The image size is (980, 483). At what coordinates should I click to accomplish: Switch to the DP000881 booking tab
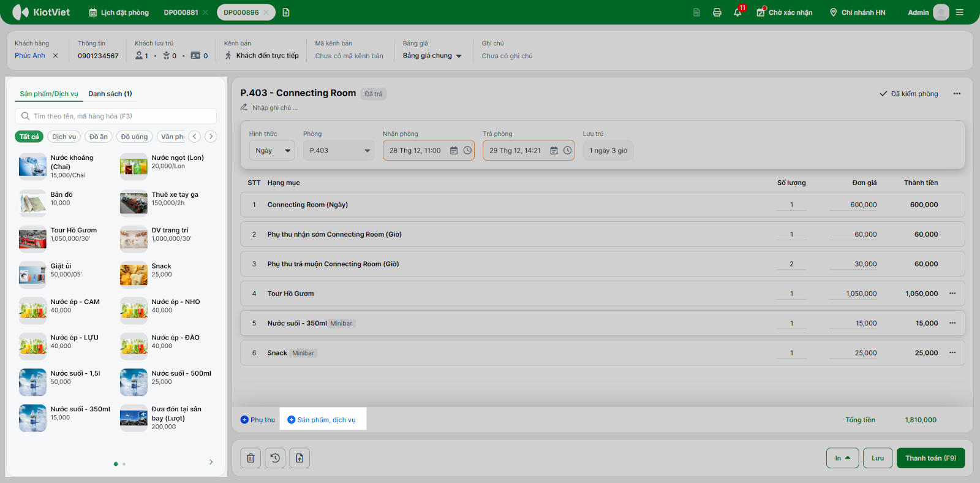pos(181,12)
